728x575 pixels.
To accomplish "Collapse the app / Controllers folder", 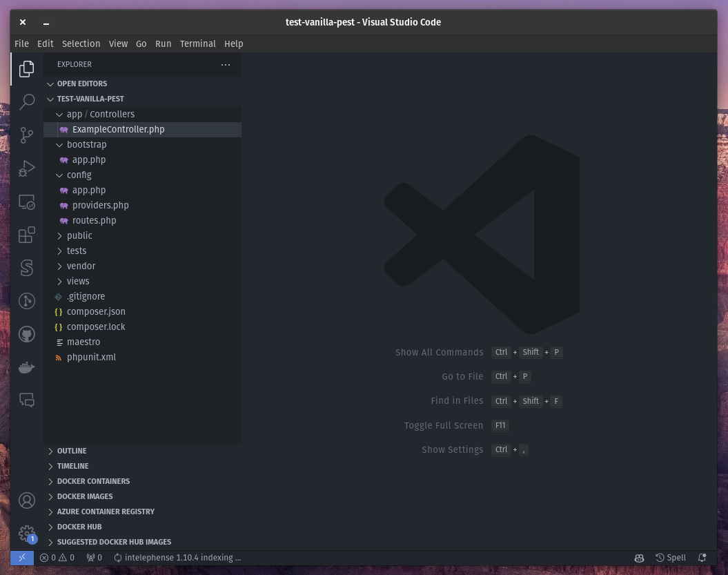I will pyautogui.click(x=143, y=115).
